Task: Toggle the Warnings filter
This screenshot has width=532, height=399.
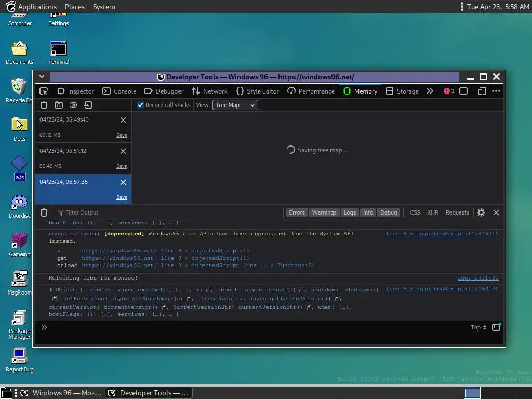Action: pyautogui.click(x=324, y=212)
